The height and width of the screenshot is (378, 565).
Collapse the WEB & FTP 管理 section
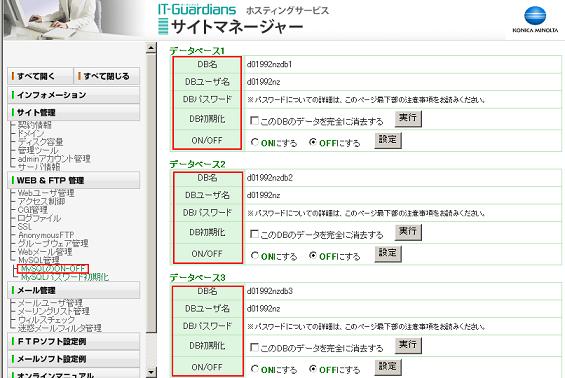point(74,180)
